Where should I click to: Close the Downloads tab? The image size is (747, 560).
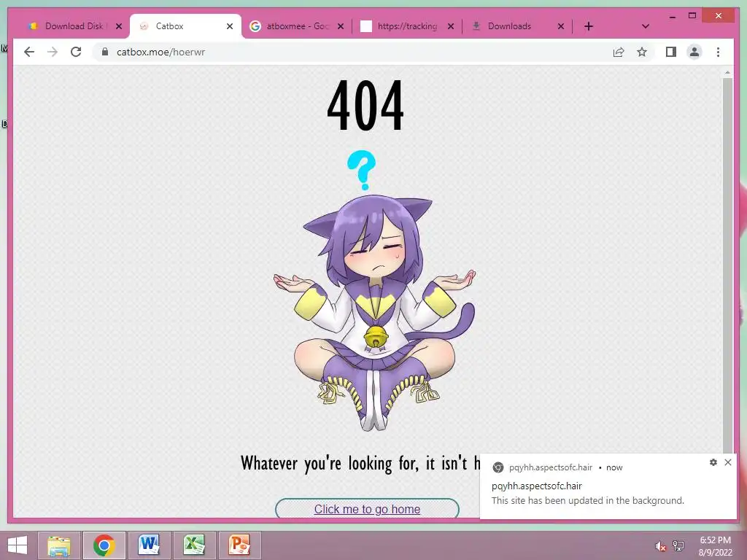pos(561,26)
